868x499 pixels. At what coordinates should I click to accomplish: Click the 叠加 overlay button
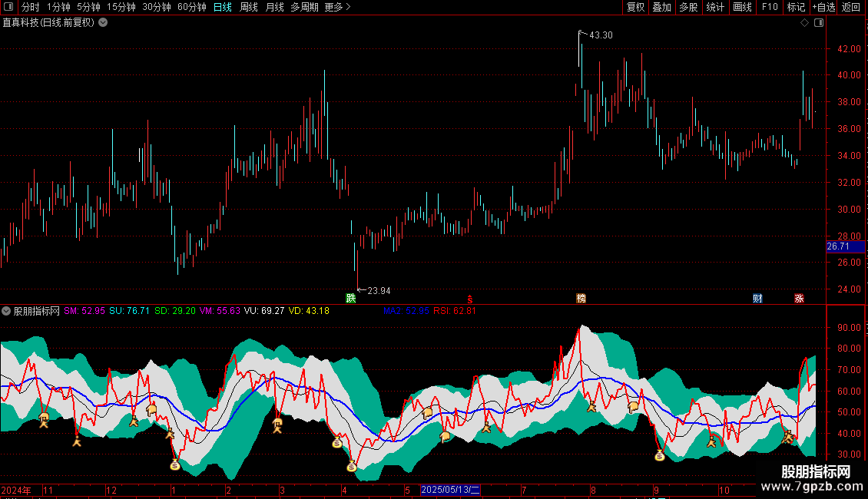[x=662, y=7]
